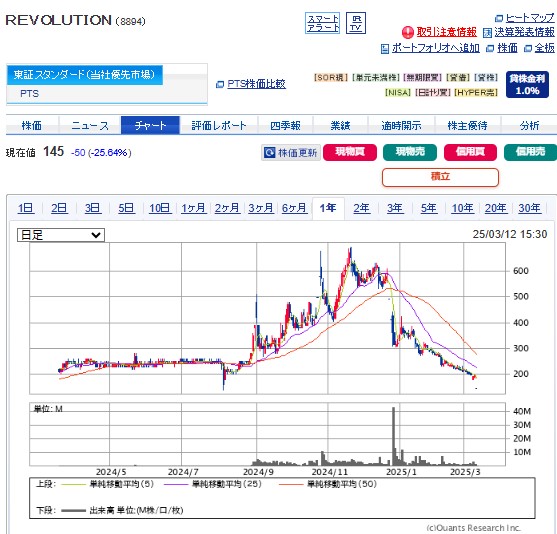Image resolution: width=557 pixels, height=534 pixels.
Task: Open the 株価 link near 全板
Action: [507, 48]
